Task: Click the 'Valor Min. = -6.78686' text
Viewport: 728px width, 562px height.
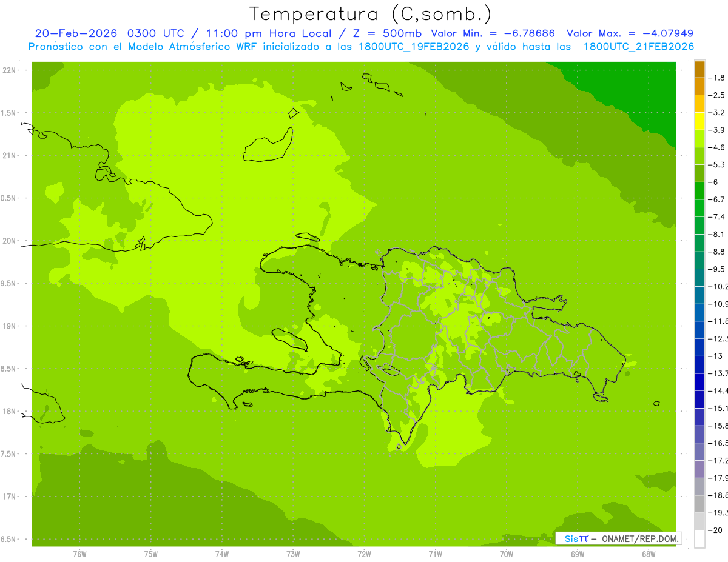Action: coord(493,33)
